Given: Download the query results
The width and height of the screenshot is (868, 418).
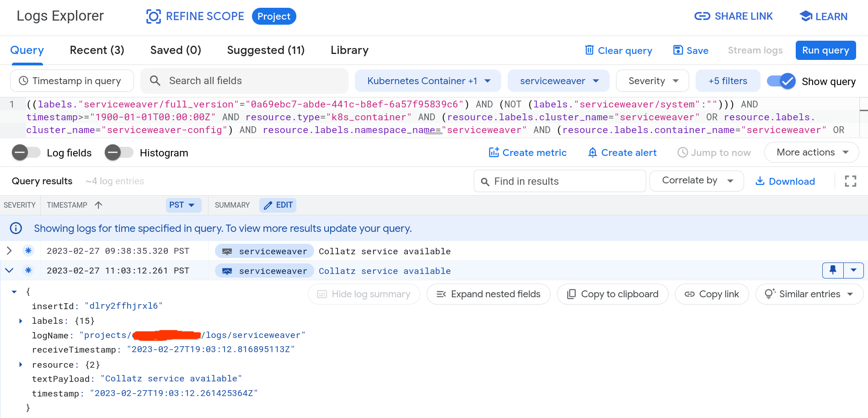Looking at the screenshot, I should [x=785, y=181].
